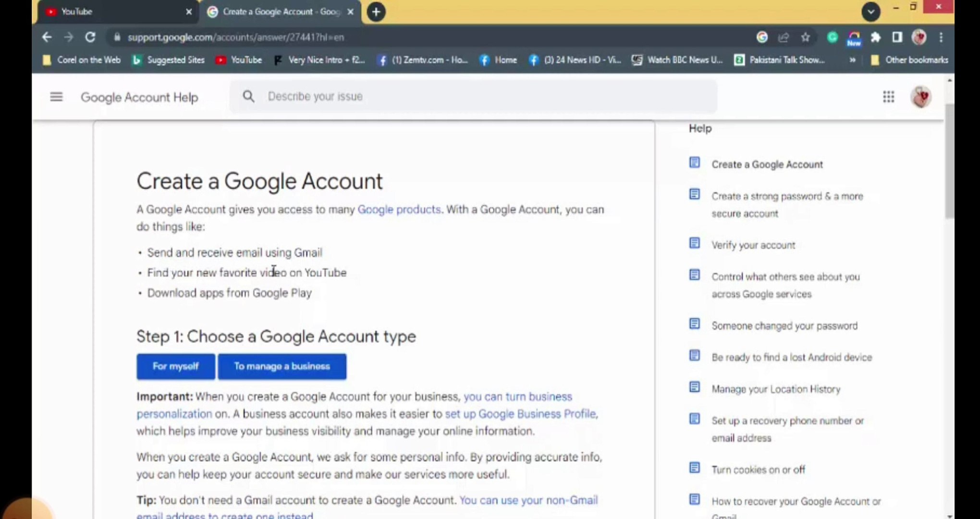Open the Google Account Help navigation menu
Image resolution: width=980 pixels, height=519 pixels.
pyautogui.click(x=56, y=97)
